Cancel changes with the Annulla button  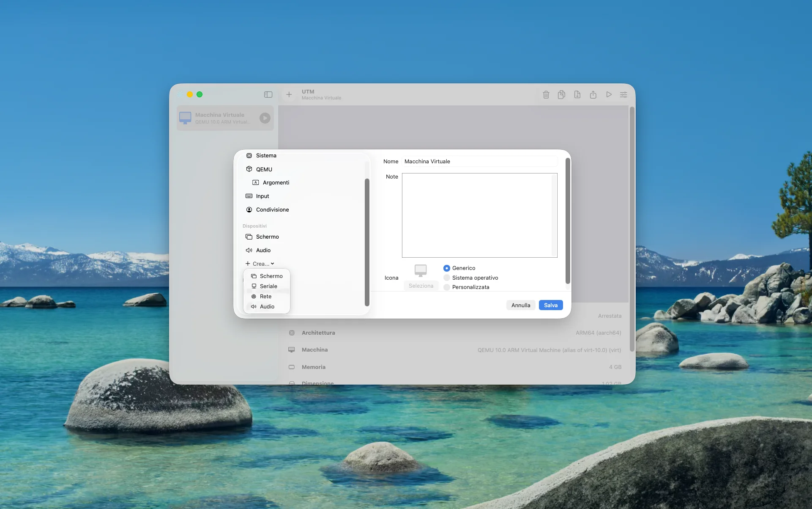tap(520, 305)
